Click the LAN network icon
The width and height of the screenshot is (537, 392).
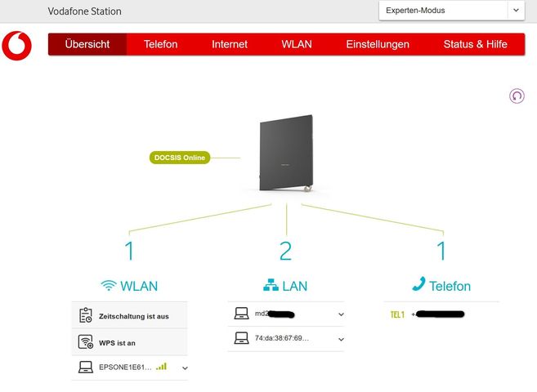pos(271,285)
